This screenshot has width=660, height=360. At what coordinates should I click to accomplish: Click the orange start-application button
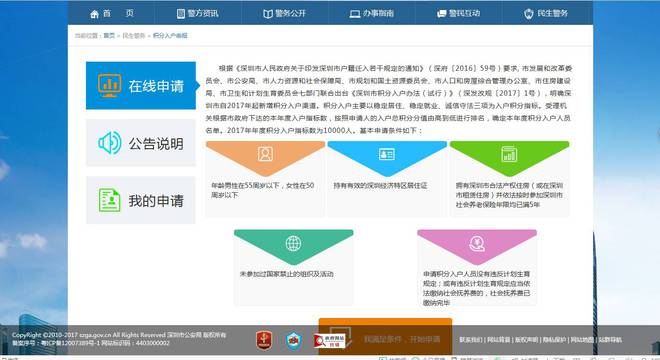(385, 337)
